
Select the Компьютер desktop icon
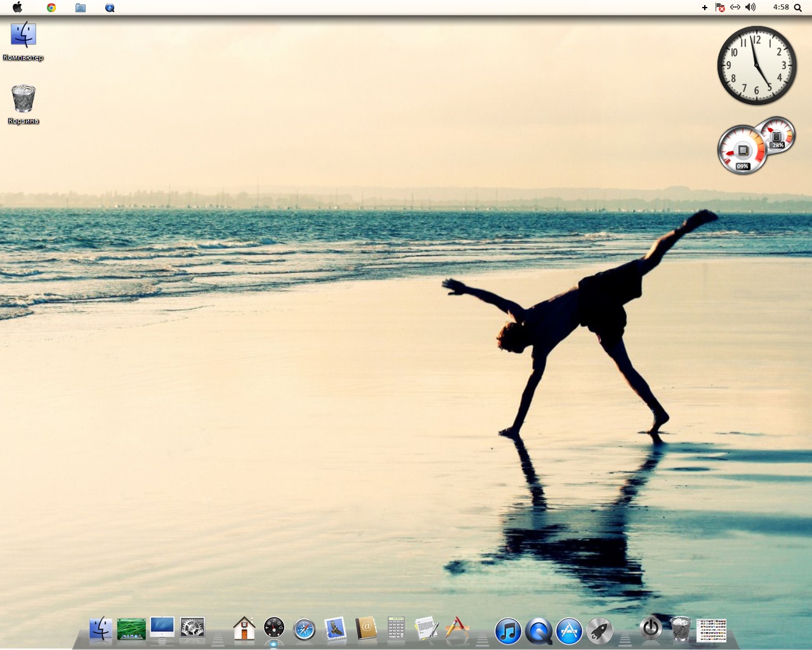23,36
